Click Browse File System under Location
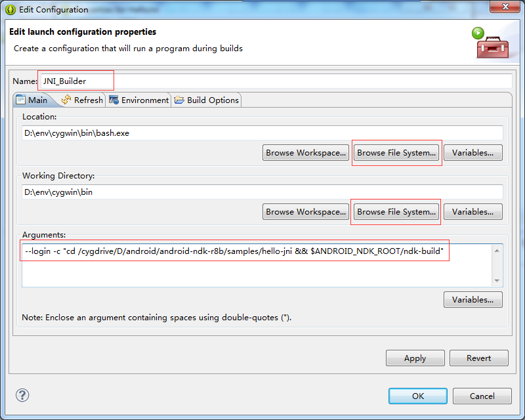The height and width of the screenshot is (420, 525). pyautogui.click(x=396, y=153)
